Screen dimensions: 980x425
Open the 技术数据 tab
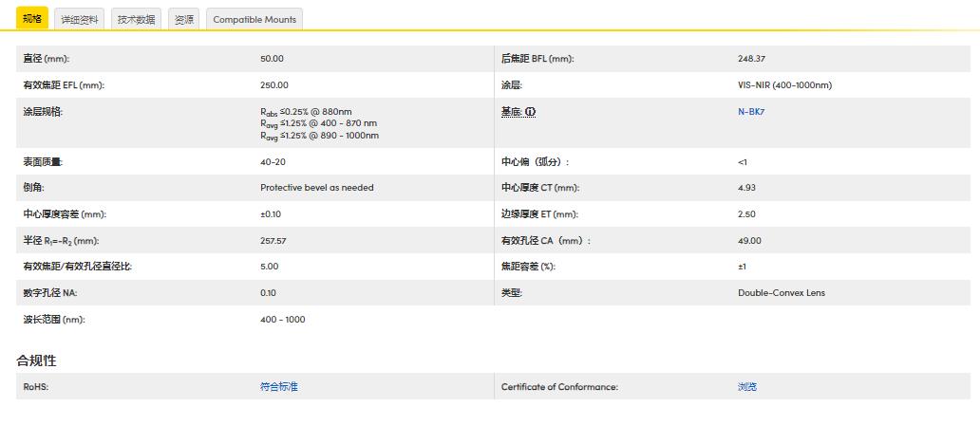click(136, 19)
